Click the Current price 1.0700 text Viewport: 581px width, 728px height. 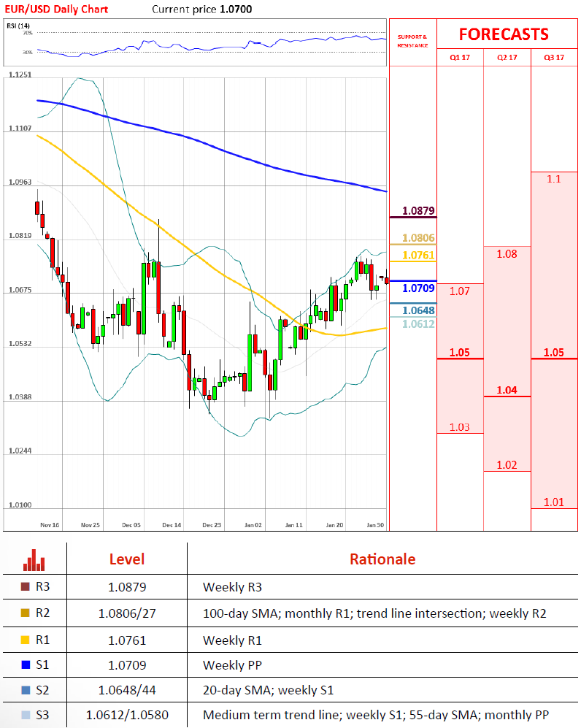202,9
